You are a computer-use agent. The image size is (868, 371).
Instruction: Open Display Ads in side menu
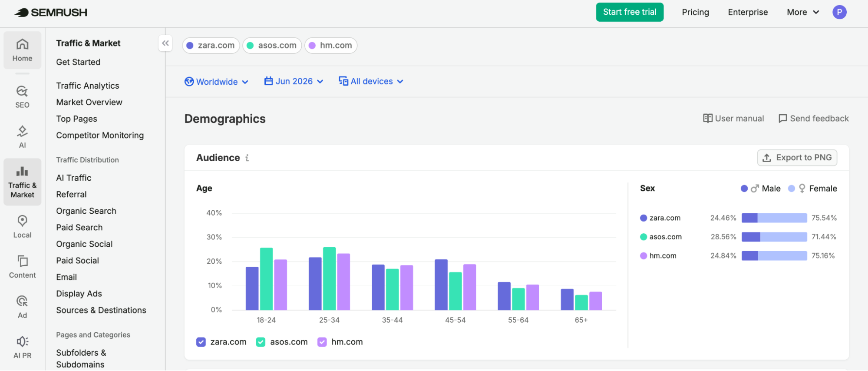[x=79, y=293]
